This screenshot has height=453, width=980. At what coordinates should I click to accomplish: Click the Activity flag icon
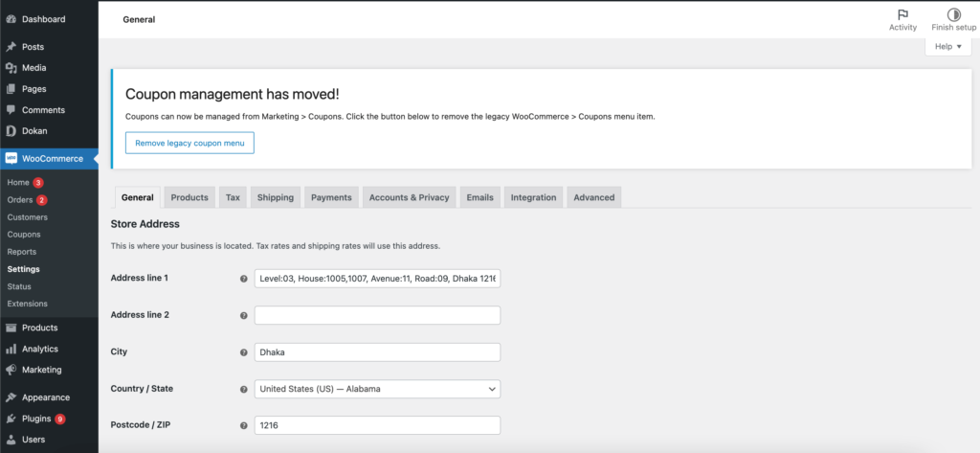coord(902,14)
